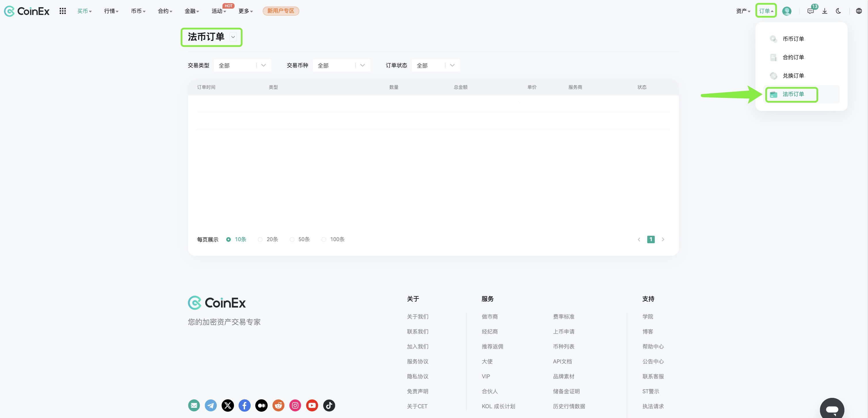
Task: Select 100条 per page option
Action: (333, 239)
